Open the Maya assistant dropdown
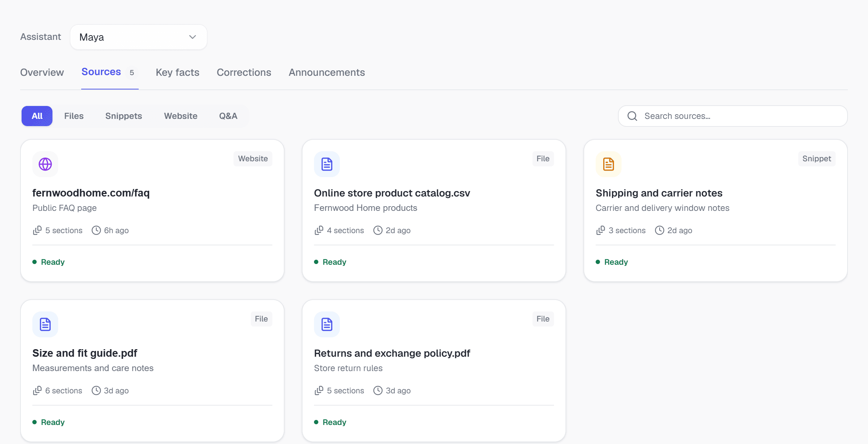Viewport: 868px width, 444px height. (x=138, y=37)
